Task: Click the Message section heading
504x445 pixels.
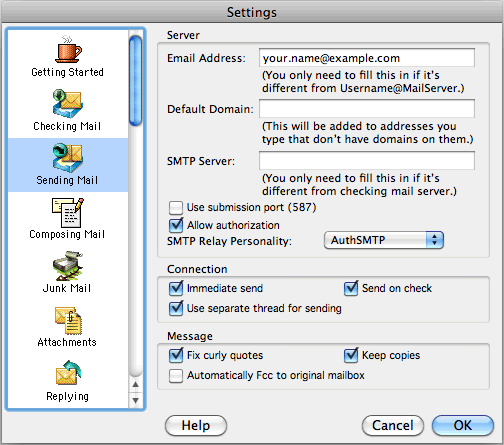Action: [190, 336]
